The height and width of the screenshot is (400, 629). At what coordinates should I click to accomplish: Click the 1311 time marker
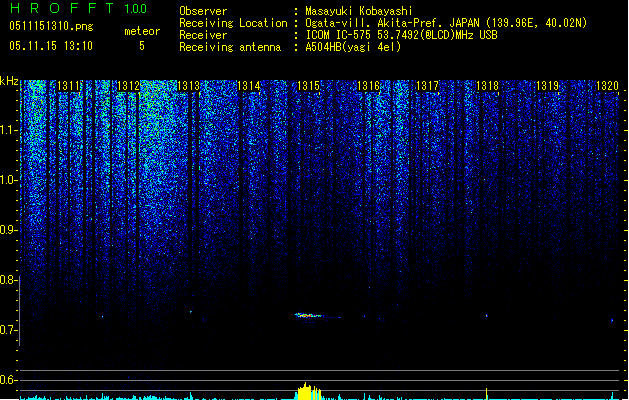coord(69,86)
